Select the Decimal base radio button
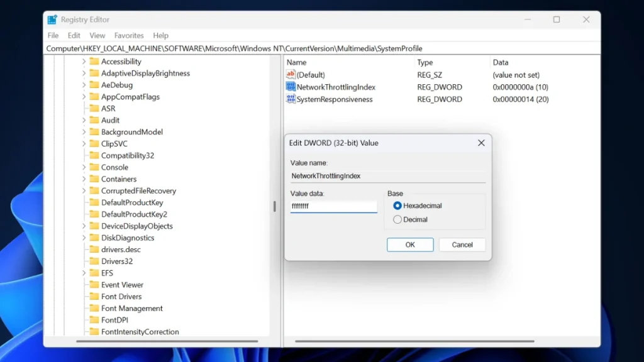The width and height of the screenshot is (644, 362). point(397,219)
